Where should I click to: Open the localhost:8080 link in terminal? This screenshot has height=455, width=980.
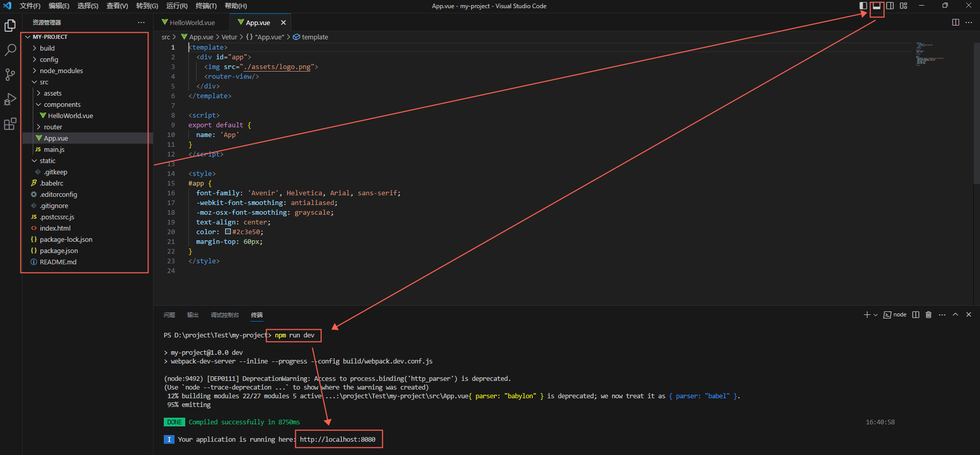(338, 439)
